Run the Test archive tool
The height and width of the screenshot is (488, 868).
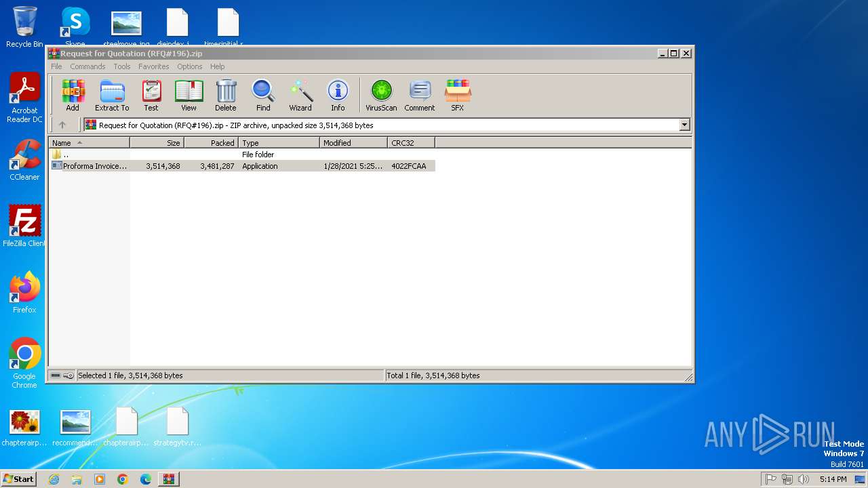[x=151, y=95]
